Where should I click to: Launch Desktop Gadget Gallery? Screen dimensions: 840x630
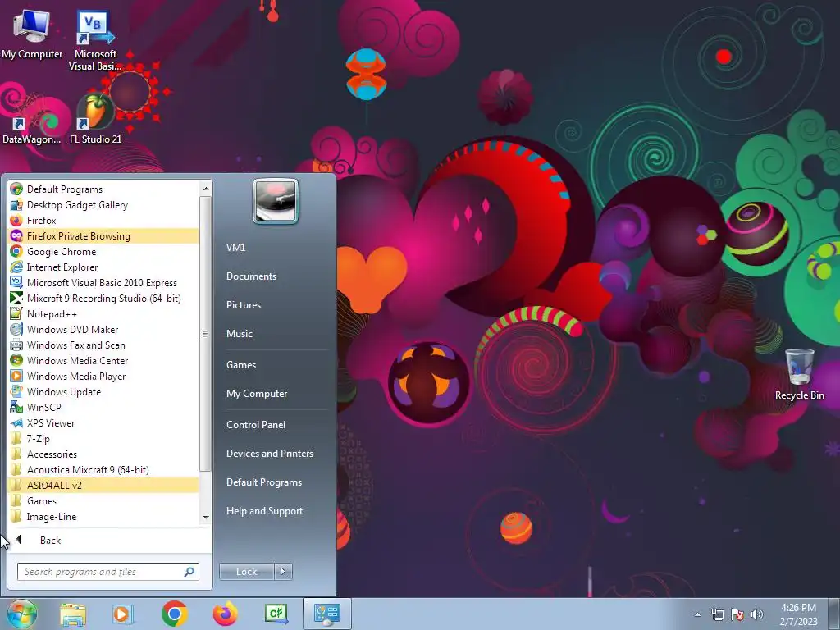tap(104, 204)
